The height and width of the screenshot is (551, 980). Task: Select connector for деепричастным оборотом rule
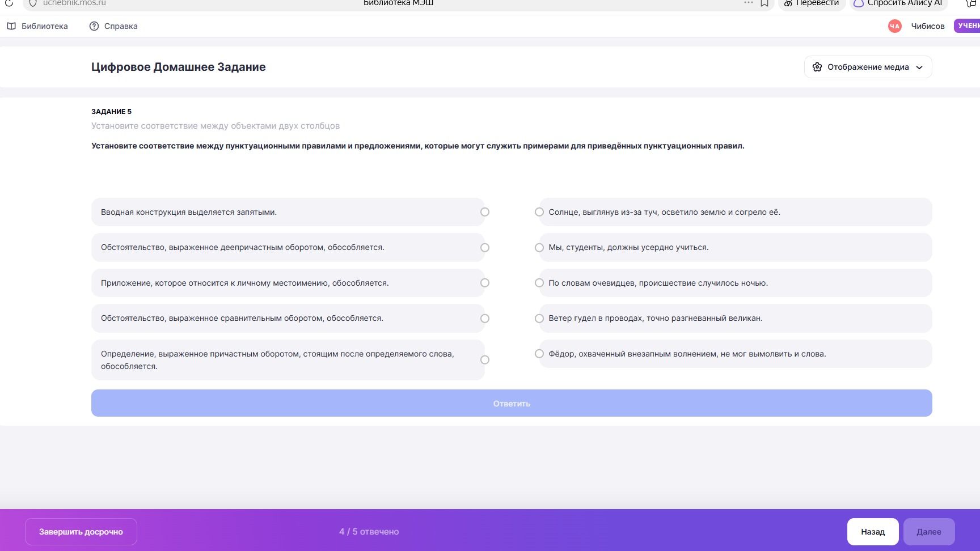coord(485,248)
